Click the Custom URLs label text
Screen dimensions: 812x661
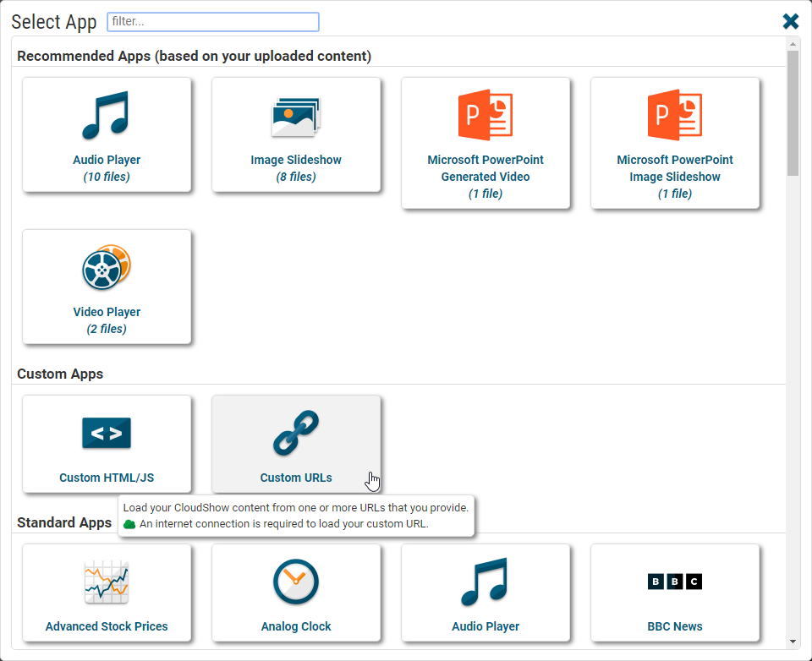(296, 478)
